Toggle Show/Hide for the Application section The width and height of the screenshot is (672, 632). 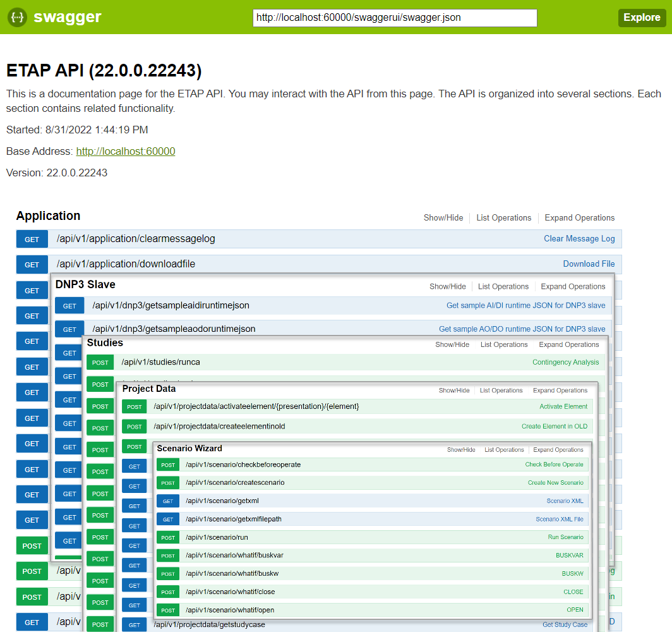(443, 217)
